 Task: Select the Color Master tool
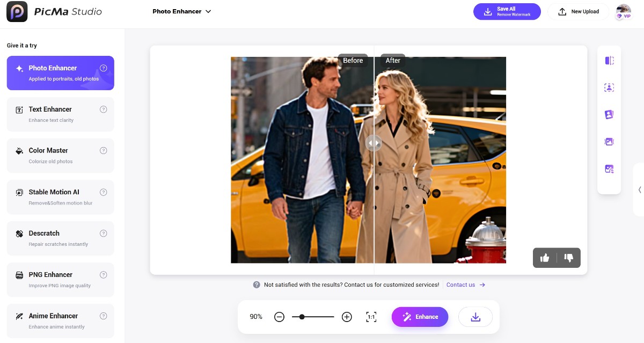(61, 156)
